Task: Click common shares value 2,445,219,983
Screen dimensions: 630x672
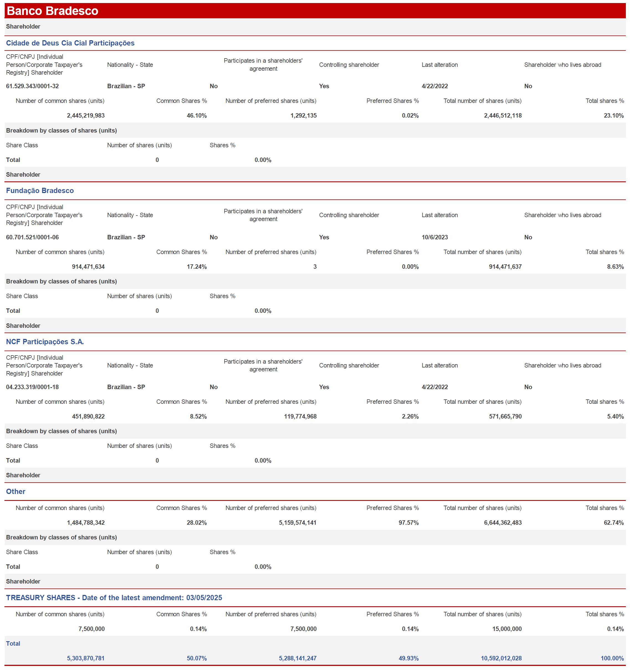Action: click(x=86, y=116)
